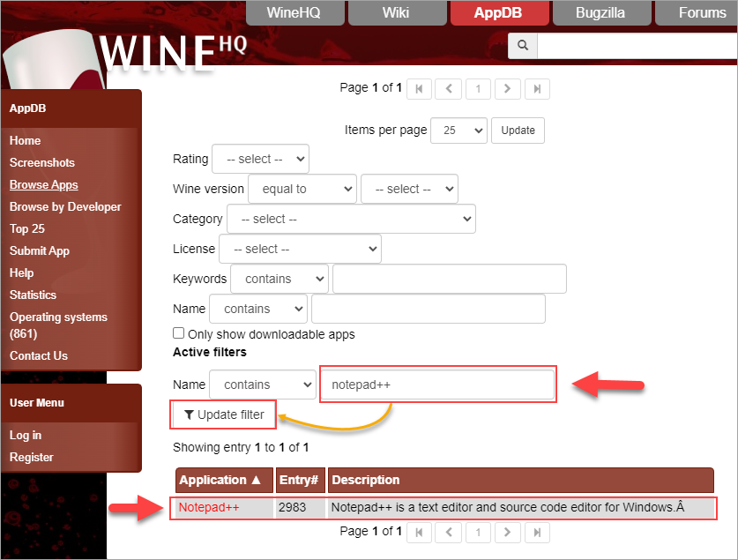738x560 pixels.
Task: Click page number 1 in bottom pagination
Action: pos(478,533)
